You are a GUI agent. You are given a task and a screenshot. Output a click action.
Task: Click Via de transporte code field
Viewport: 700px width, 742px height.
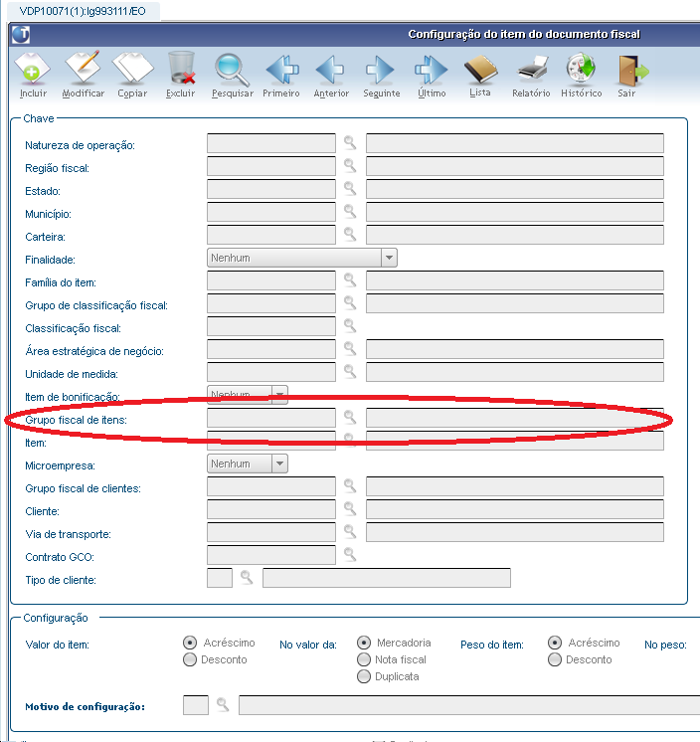[271, 532]
